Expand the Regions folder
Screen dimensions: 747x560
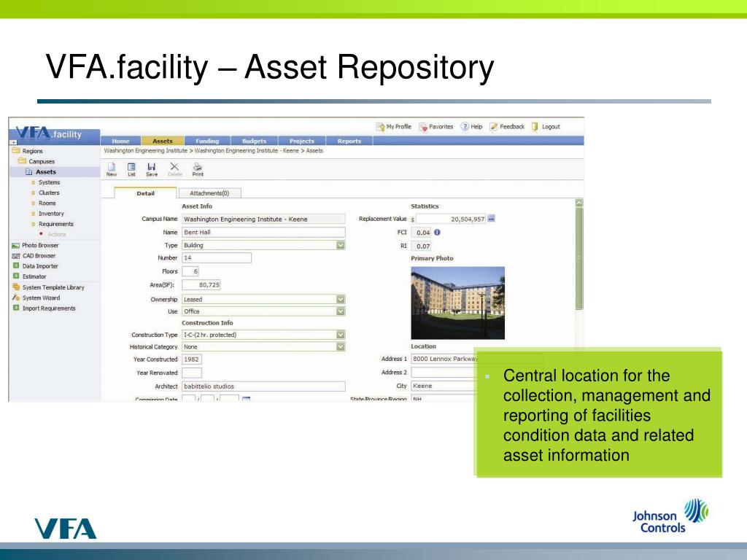[x=28, y=151]
